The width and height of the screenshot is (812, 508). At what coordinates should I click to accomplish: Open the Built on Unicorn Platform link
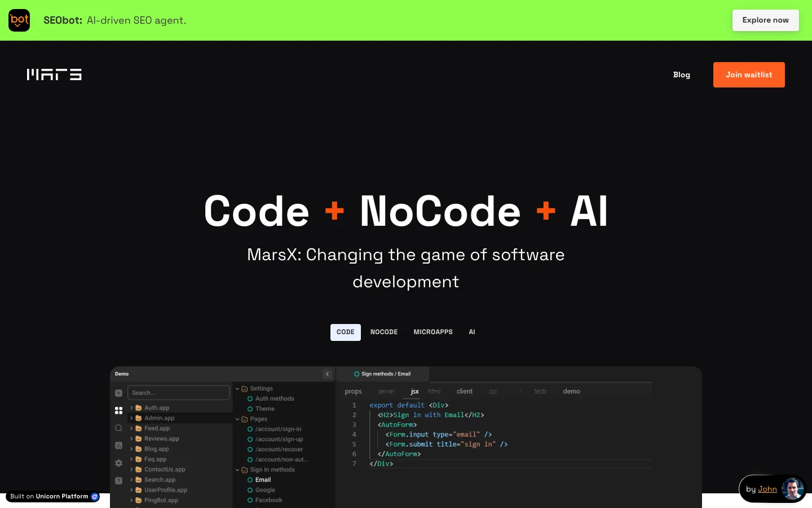tap(52, 497)
